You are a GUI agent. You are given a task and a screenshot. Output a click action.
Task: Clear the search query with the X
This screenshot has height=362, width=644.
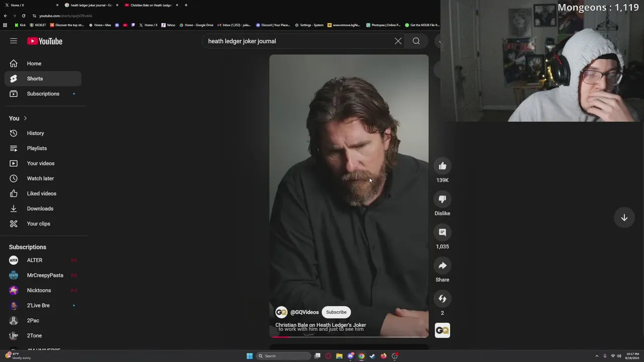point(398,41)
